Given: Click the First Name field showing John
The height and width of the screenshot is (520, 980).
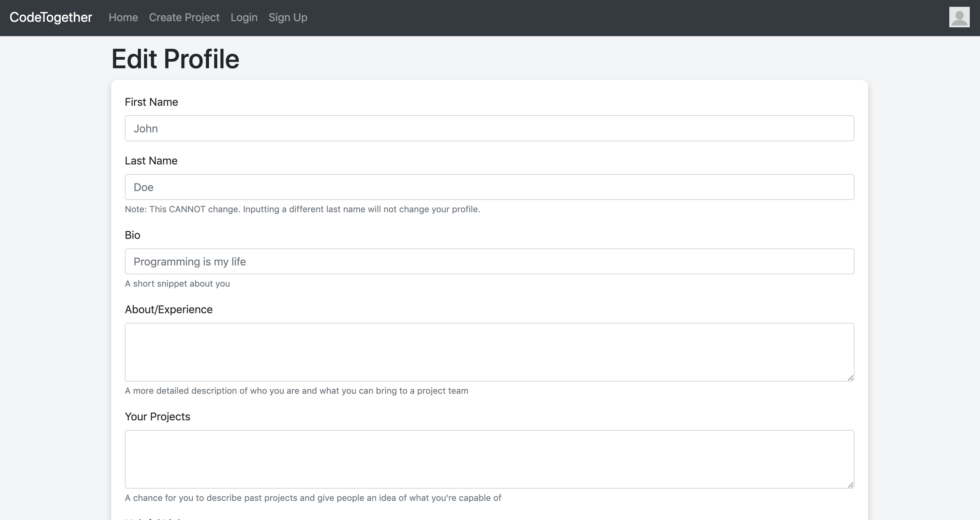Looking at the screenshot, I should (489, 128).
